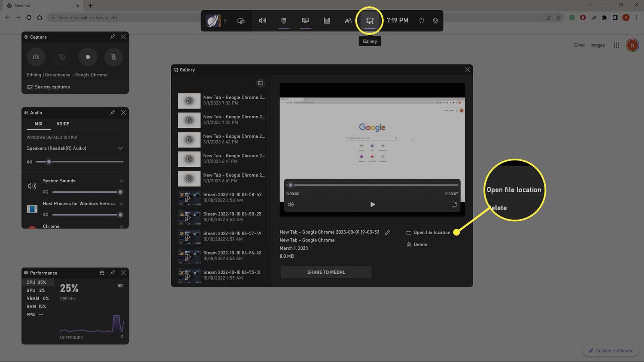644x362 pixels.
Task: Mute the System Sounds speaker icon
Action: click(x=46, y=192)
